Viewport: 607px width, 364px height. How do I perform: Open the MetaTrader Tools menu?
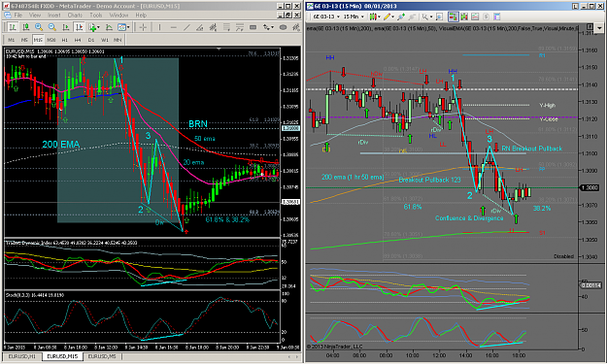96,16
